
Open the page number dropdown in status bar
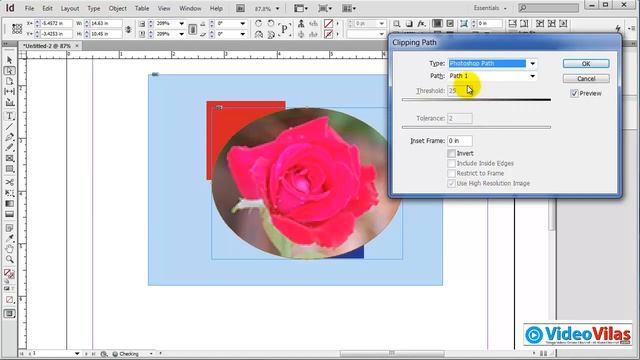(77, 353)
